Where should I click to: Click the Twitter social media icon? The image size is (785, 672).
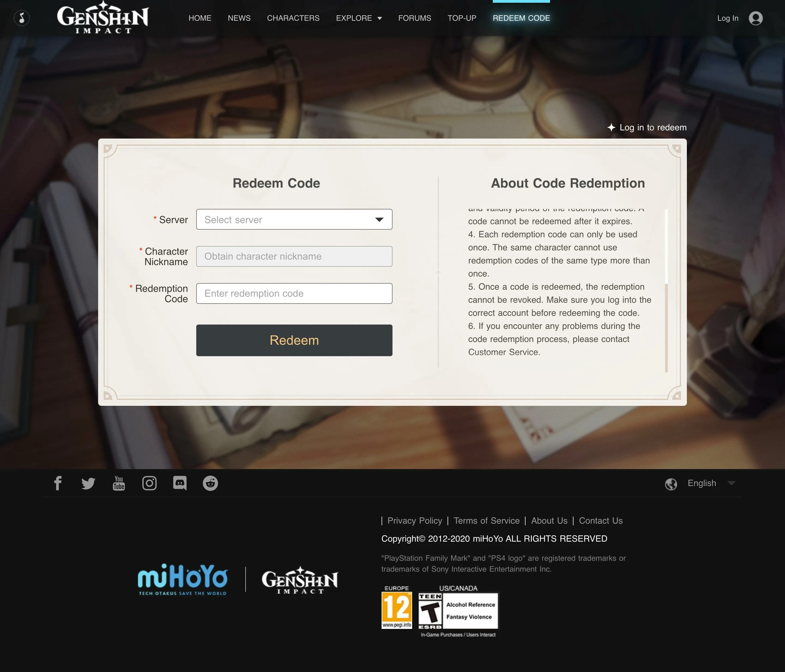tap(88, 483)
